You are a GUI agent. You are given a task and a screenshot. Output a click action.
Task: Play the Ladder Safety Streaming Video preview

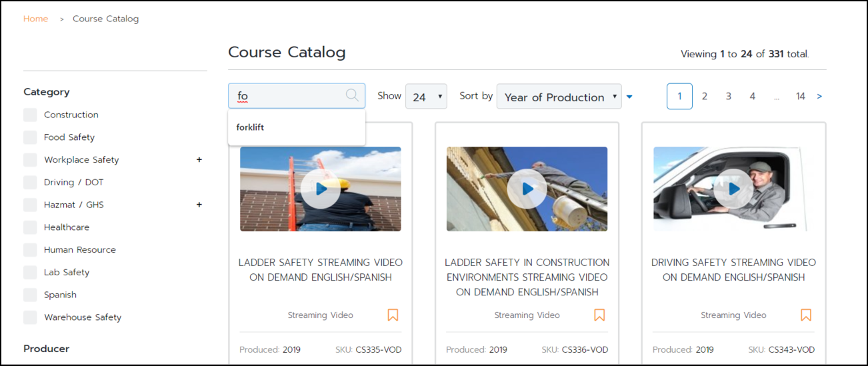pos(321,189)
